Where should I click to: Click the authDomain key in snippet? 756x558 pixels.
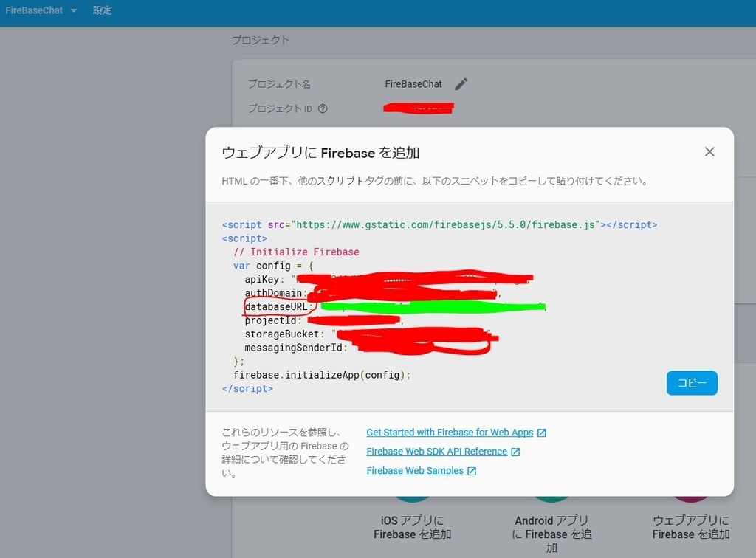[x=273, y=293]
